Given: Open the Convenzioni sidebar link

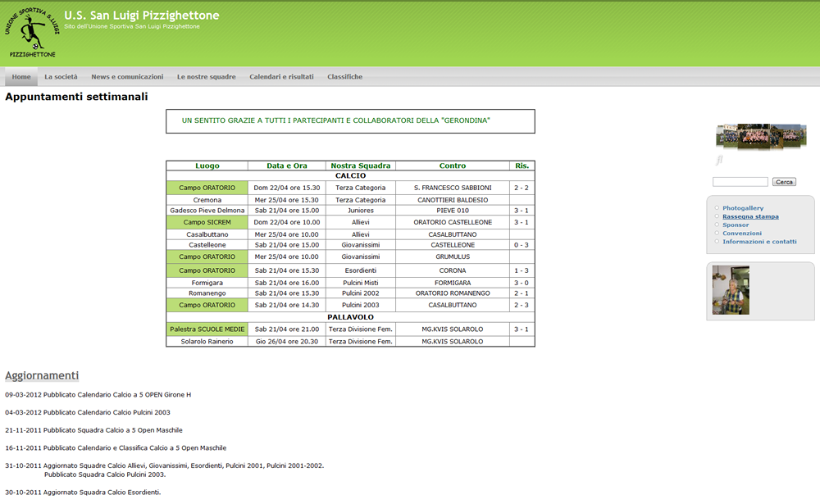Looking at the screenshot, I should (742, 234).
